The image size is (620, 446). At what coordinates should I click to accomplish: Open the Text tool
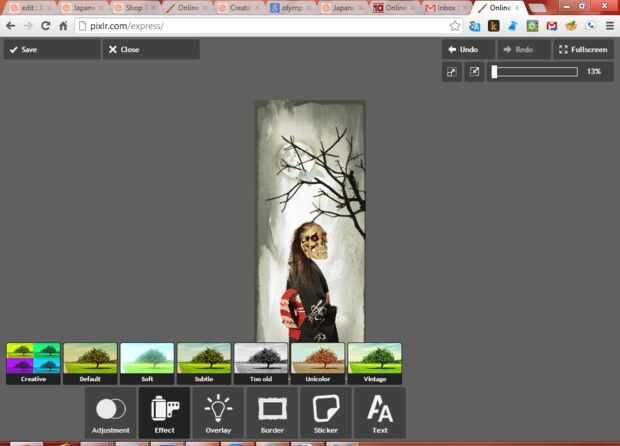[x=380, y=413]
